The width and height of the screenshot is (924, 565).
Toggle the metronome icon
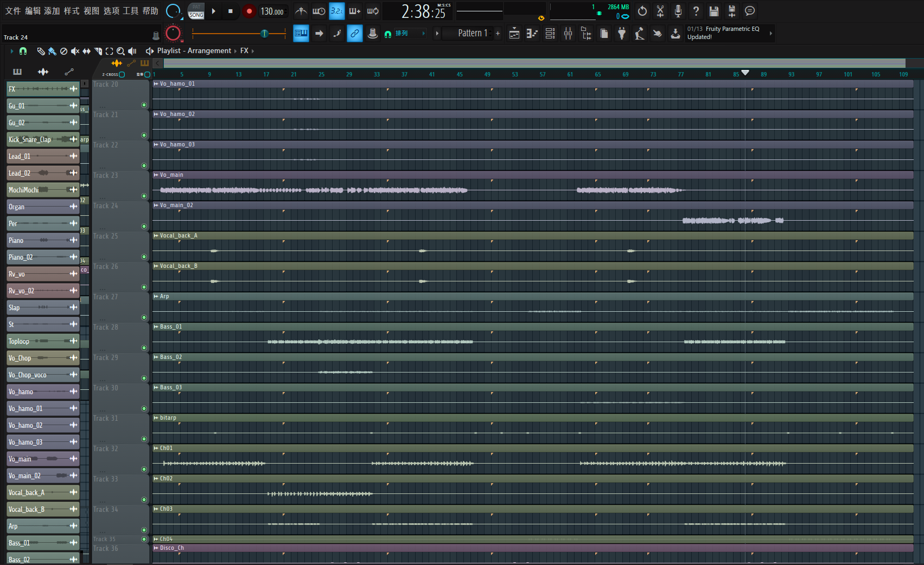(301, 11)
